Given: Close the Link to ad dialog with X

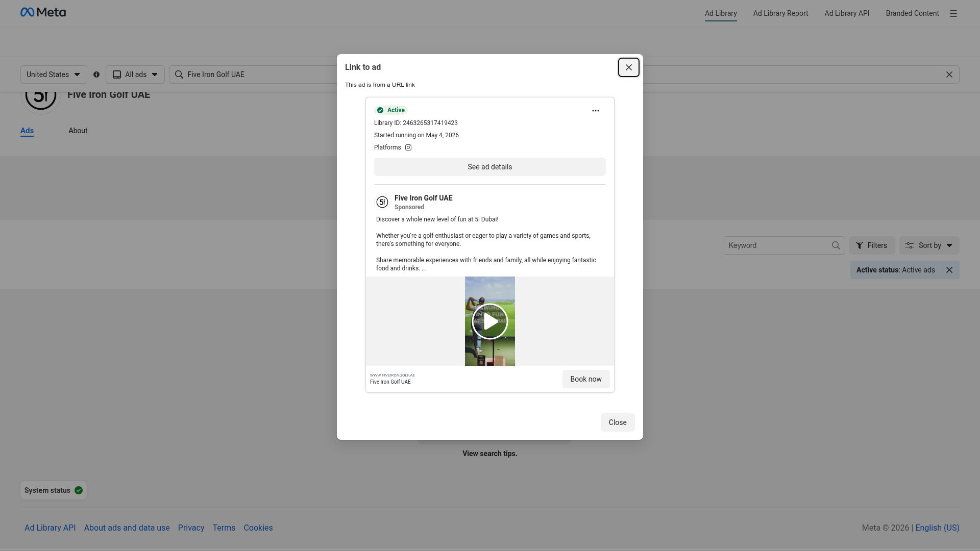Looking at the screenshot, I should (x=628, y=67).
